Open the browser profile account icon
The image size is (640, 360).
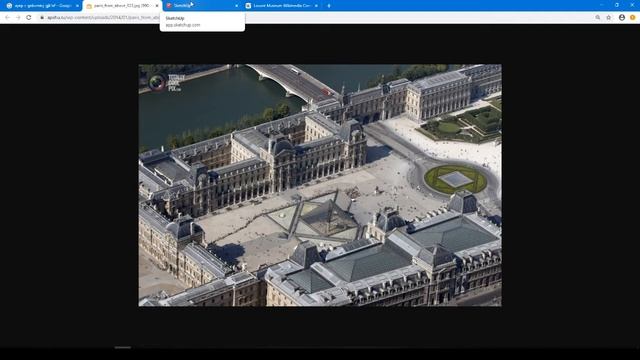(622, 18)
